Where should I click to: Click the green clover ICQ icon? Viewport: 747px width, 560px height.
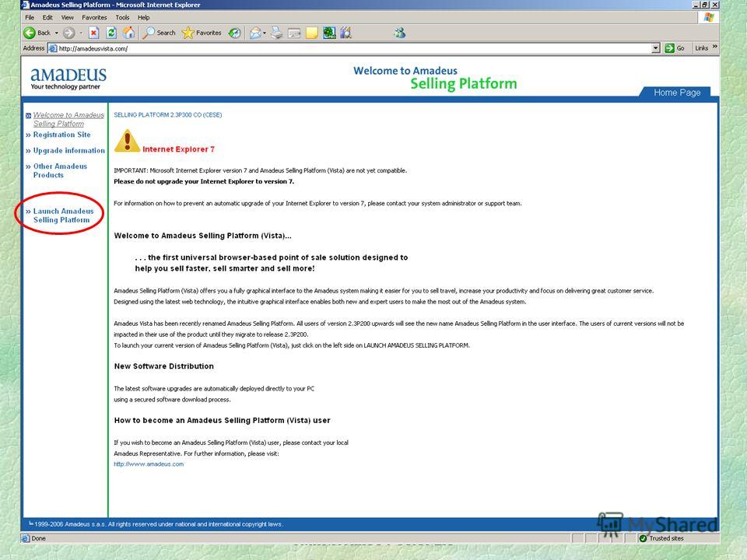tap(329, 33)
